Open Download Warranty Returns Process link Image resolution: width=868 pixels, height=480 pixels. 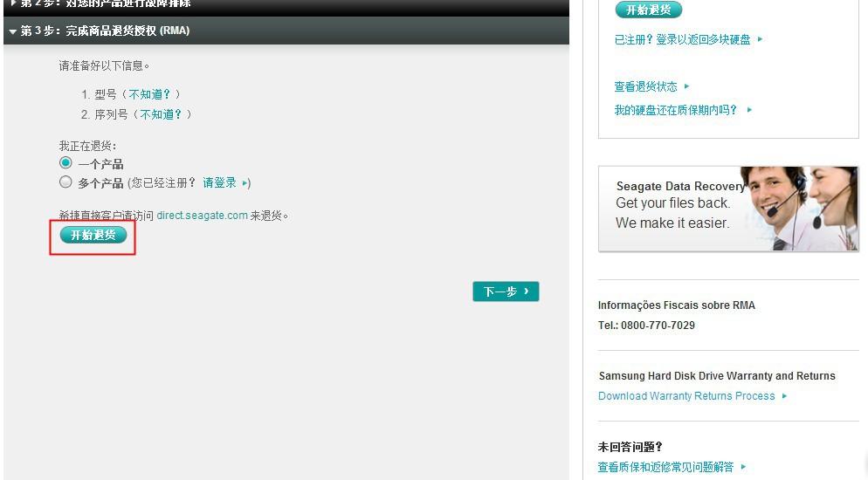[x=686, y=396]
